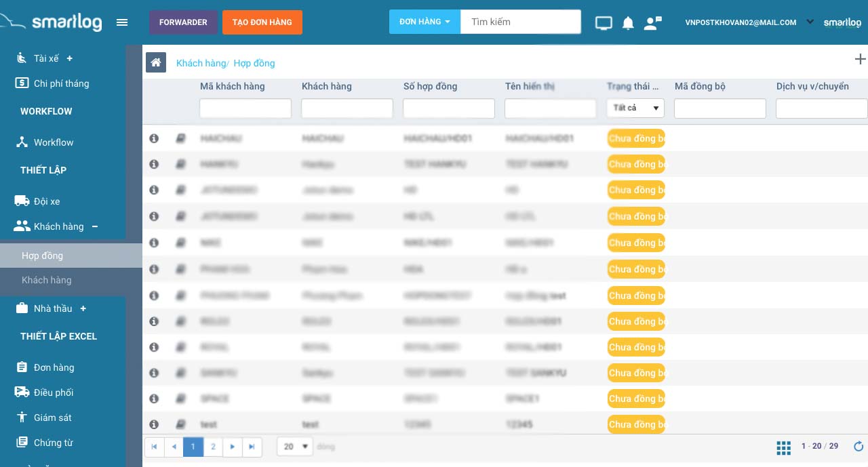Open the Tất cả status filter dropdown
This screenshot has width=868, height=467.
click(x=635, y=108)
